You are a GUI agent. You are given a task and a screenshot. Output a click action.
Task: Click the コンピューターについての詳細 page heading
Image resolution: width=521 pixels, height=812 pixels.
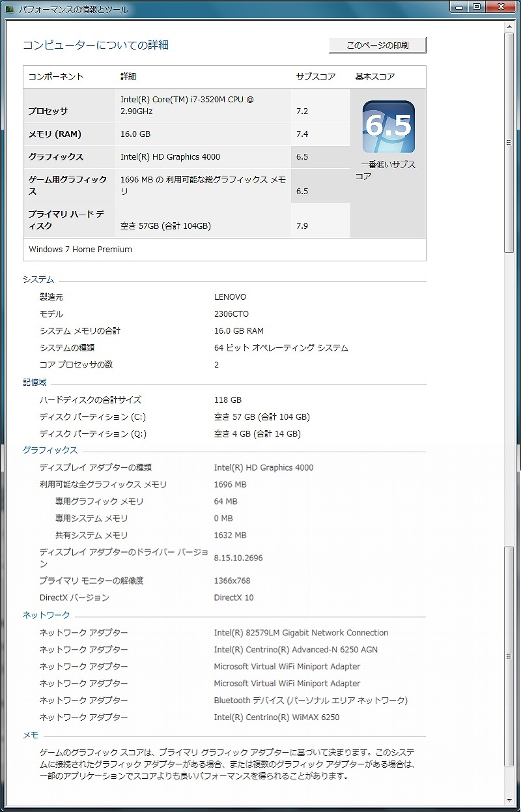tap(96, 45)
